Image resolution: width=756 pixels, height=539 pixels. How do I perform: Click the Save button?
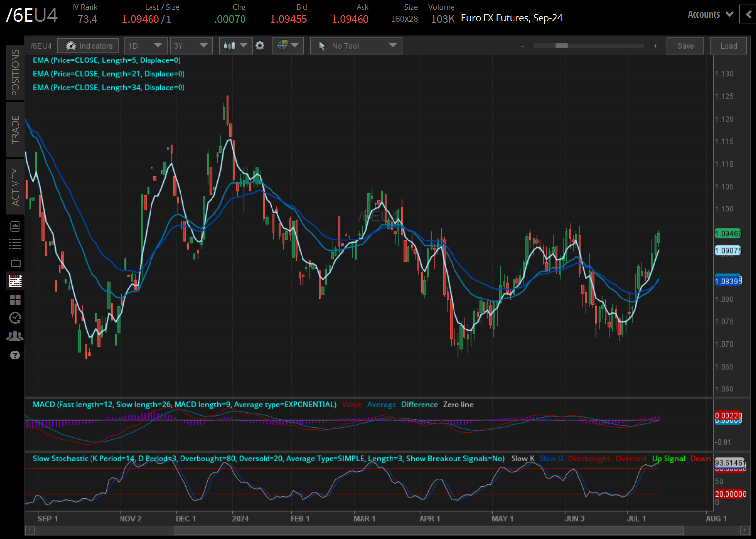click(685, 46)
